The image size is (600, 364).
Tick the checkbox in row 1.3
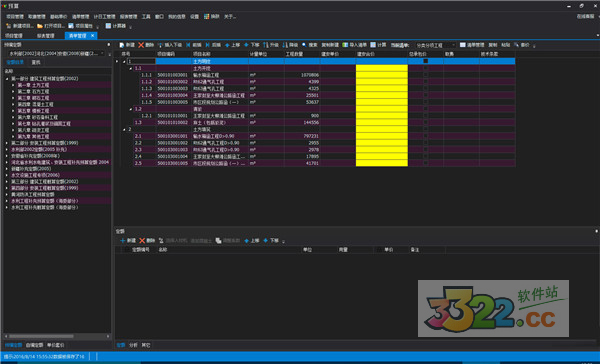[426, 122]
